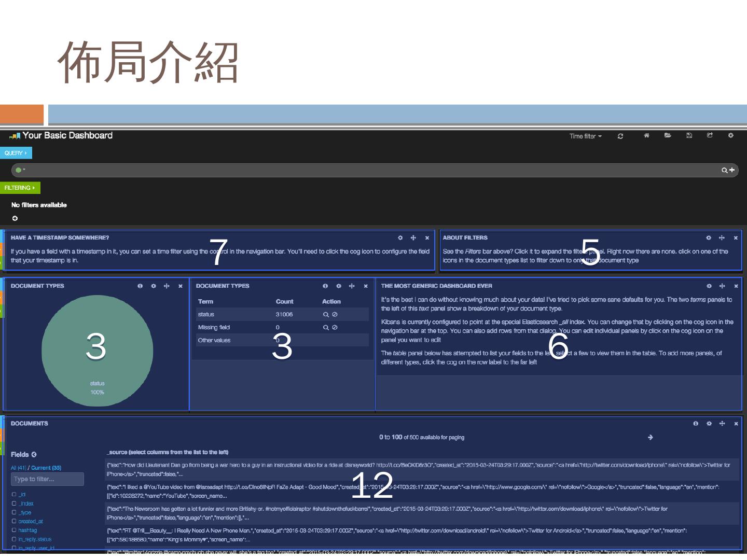Collapse the QUERY section
The width and height of the screenshot is (747, 560).
16,153
